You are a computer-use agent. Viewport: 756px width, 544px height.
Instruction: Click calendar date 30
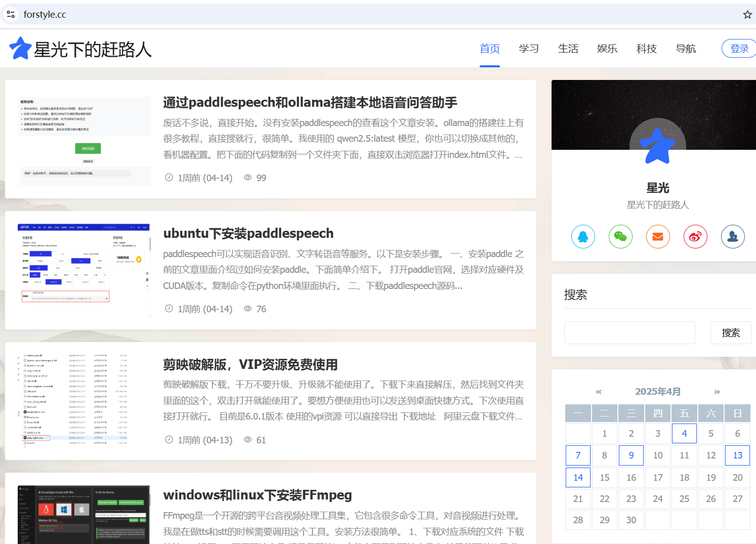tap(631, 520)
